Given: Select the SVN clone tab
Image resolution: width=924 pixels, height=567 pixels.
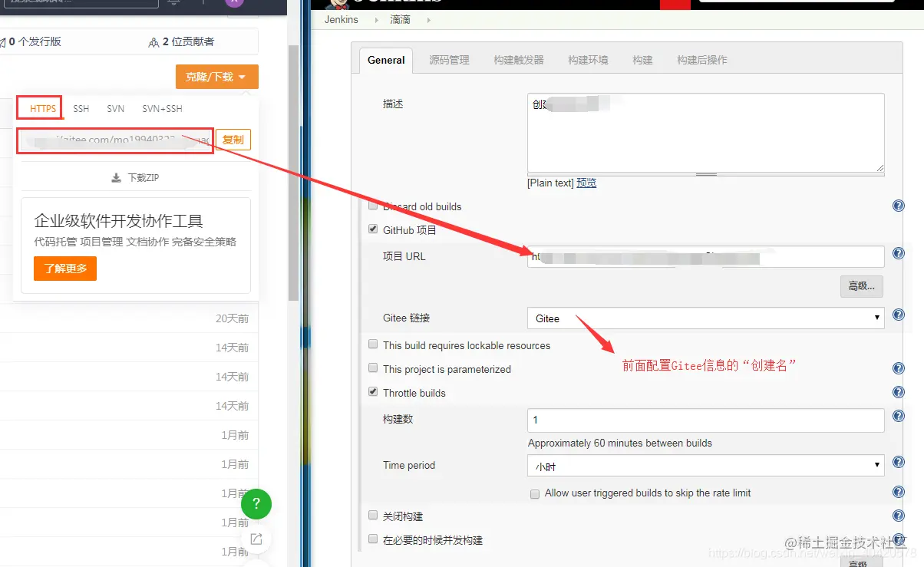Looking at the screenshot, I should click(x=116, y=109).
